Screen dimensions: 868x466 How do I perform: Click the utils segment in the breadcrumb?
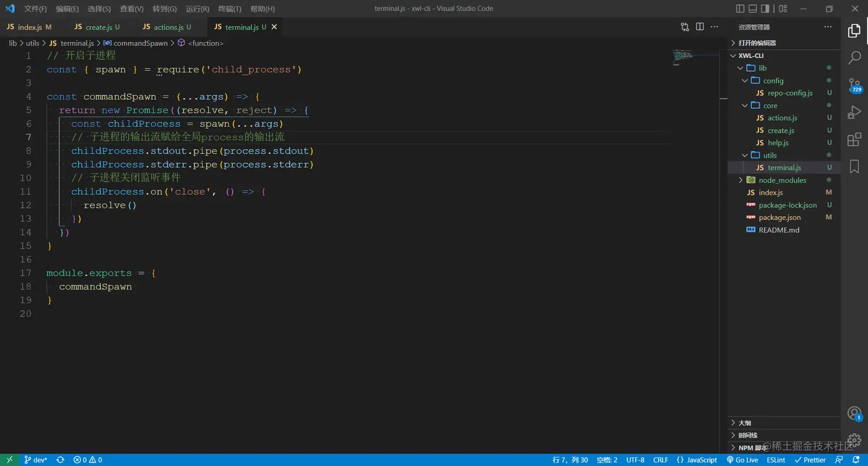[x=33, y=43]
